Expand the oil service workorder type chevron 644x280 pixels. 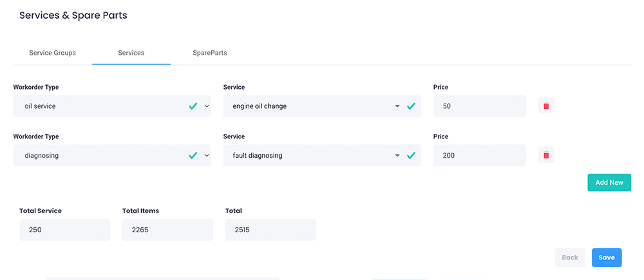point(207,106)
